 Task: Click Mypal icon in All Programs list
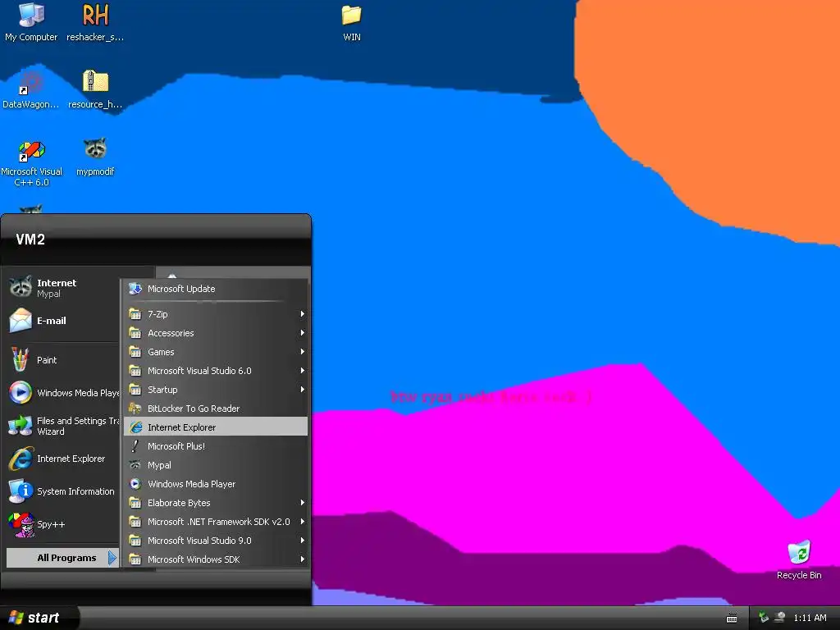[x=135, y=465]
